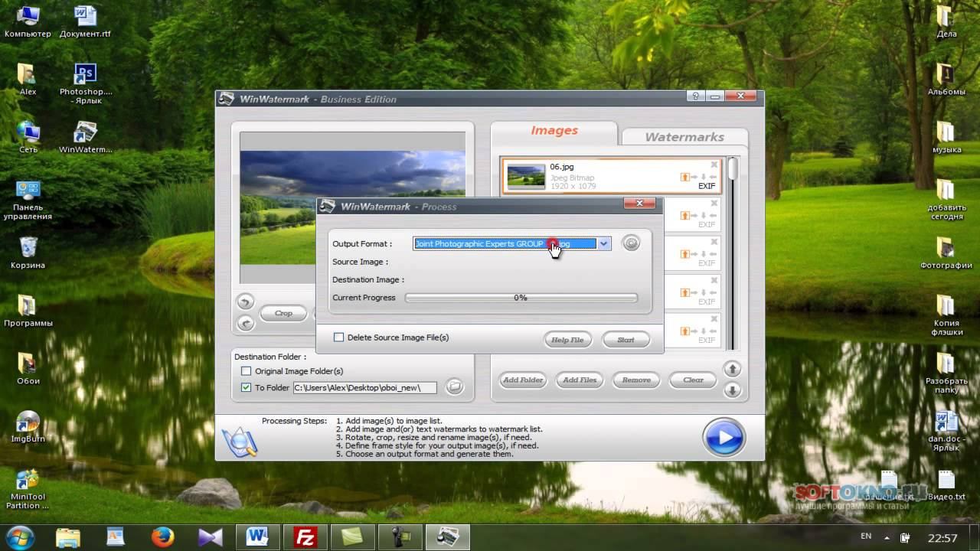Click the large image preview
Viewport: 980px width, 551px height.
click(353, 207)
